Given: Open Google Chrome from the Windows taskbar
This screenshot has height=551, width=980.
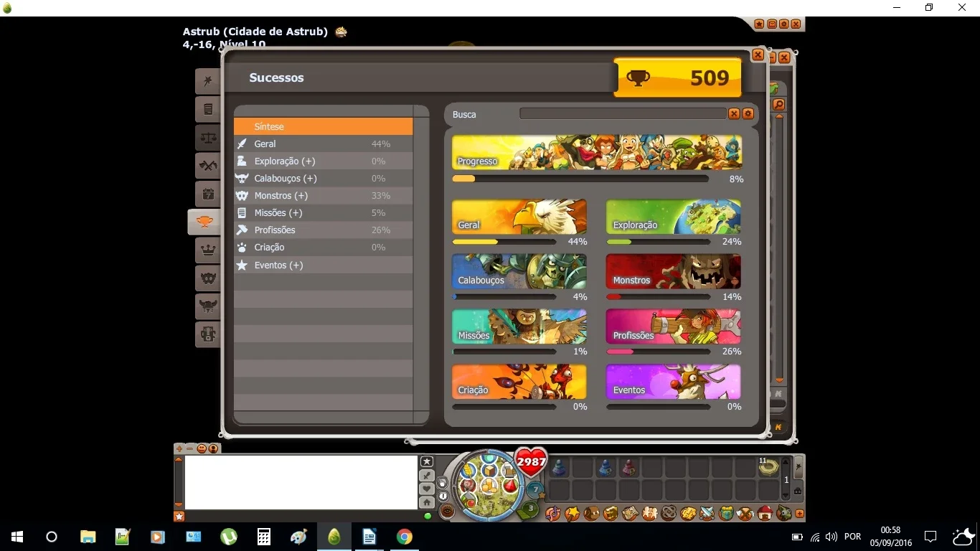Looking at the screenshot, I should (405, 537).
